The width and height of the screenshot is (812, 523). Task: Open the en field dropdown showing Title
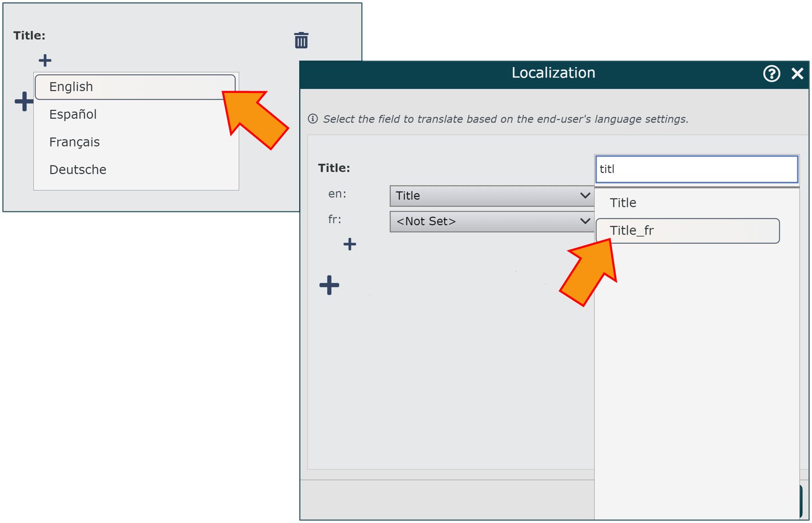pyautogui.click(x=492, y=196)
